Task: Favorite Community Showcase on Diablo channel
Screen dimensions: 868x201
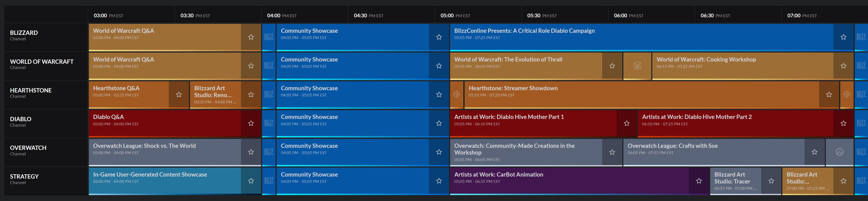Action: coord(439,123)
